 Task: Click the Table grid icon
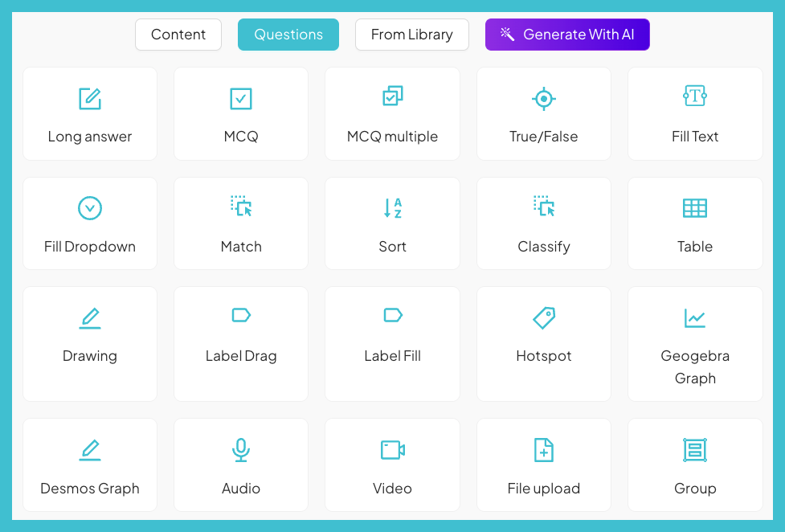point(694,208)
